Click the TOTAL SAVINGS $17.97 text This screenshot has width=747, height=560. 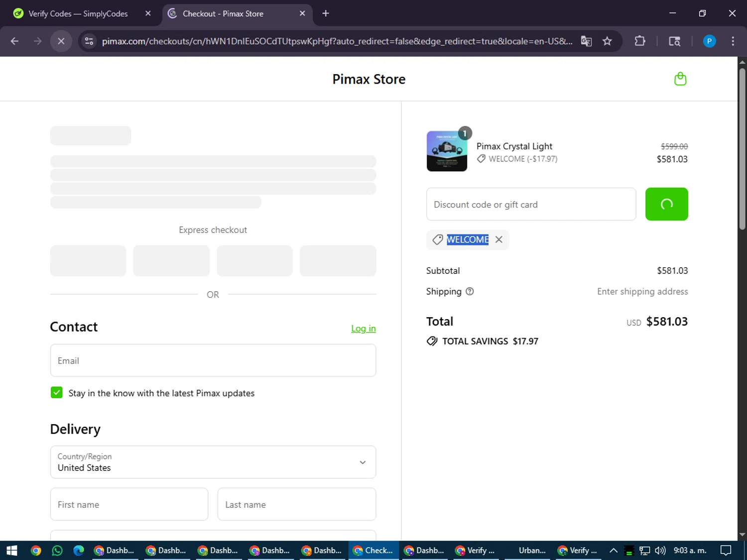pos(490,341)
